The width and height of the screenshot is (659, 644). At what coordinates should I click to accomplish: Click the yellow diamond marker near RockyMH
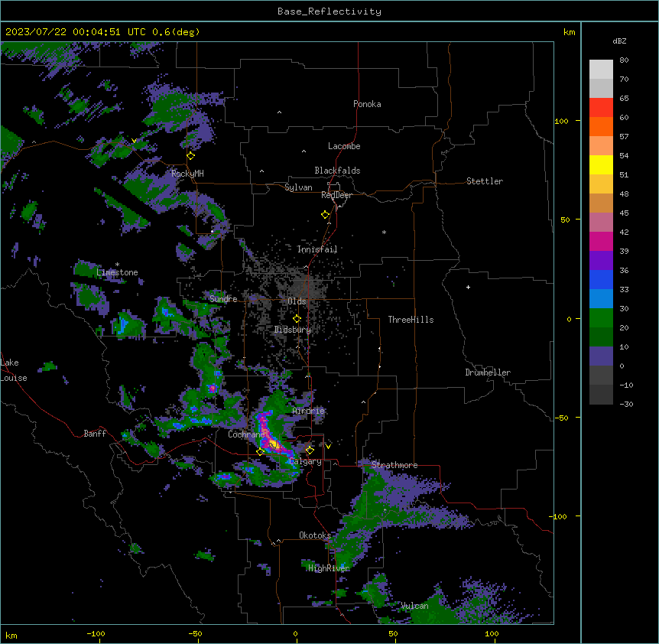click(x=191, y=156)
